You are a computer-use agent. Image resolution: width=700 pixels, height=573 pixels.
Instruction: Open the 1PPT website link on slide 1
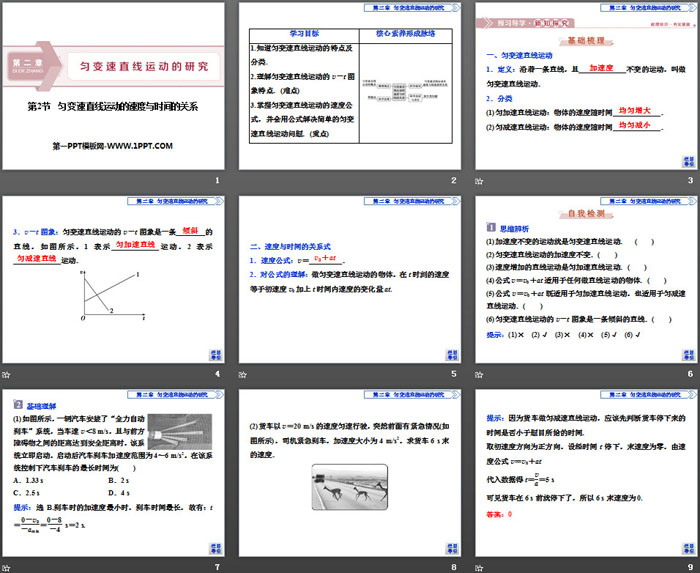click(113, 146)
